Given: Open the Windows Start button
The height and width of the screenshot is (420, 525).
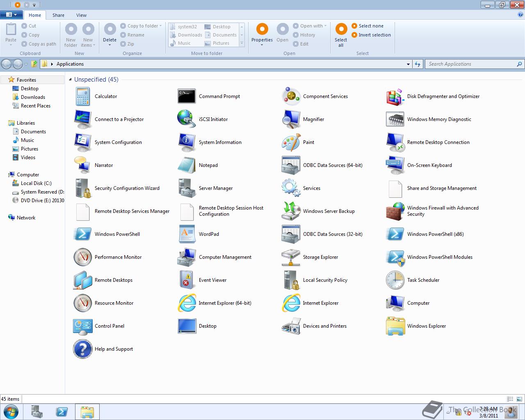Looking at the screenshot, I should pyautogui.click(x=10, y=412).
